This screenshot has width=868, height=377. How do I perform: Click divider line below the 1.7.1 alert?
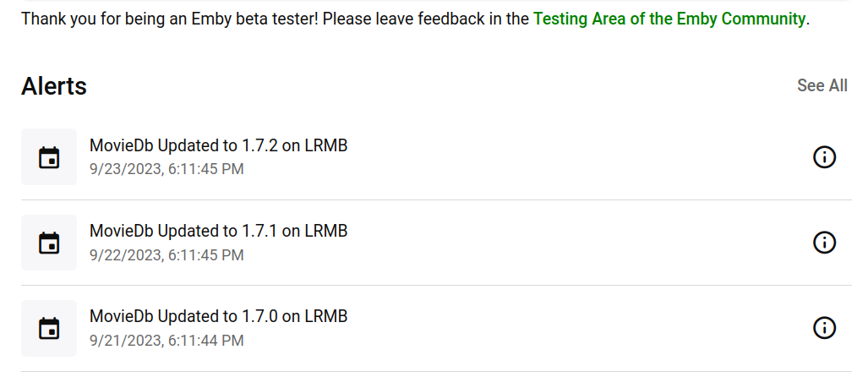pyautogui.click(x=435, y=286)
